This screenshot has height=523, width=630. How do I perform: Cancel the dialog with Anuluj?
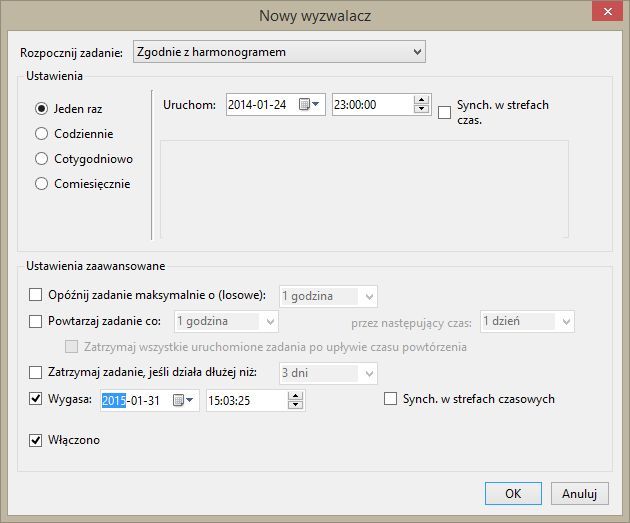click(x=579, y=493)
